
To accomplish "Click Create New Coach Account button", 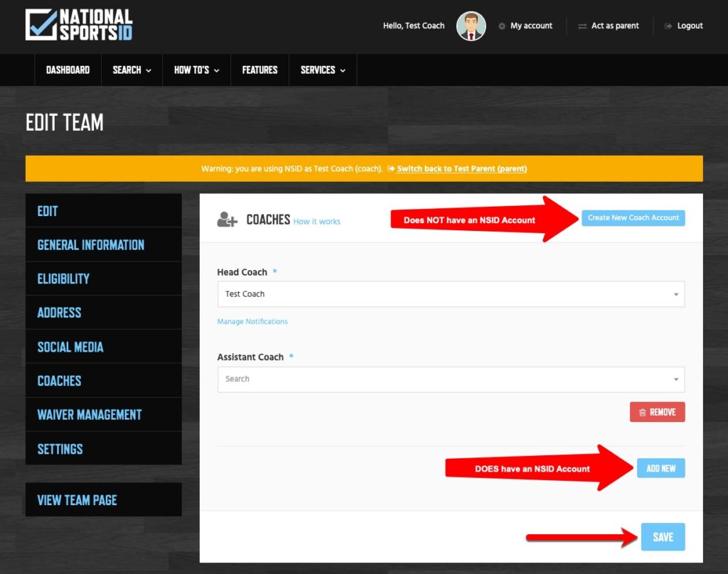I will point(633,217).
